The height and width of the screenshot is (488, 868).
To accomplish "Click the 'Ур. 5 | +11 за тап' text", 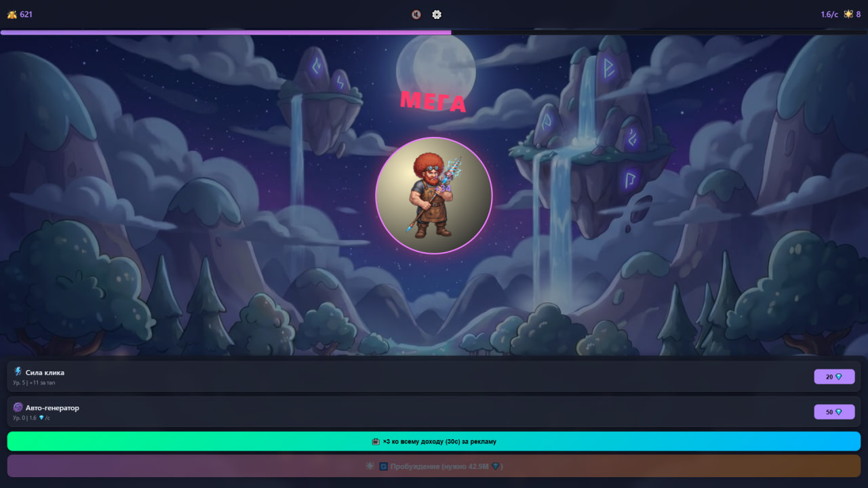I will 34,383.
